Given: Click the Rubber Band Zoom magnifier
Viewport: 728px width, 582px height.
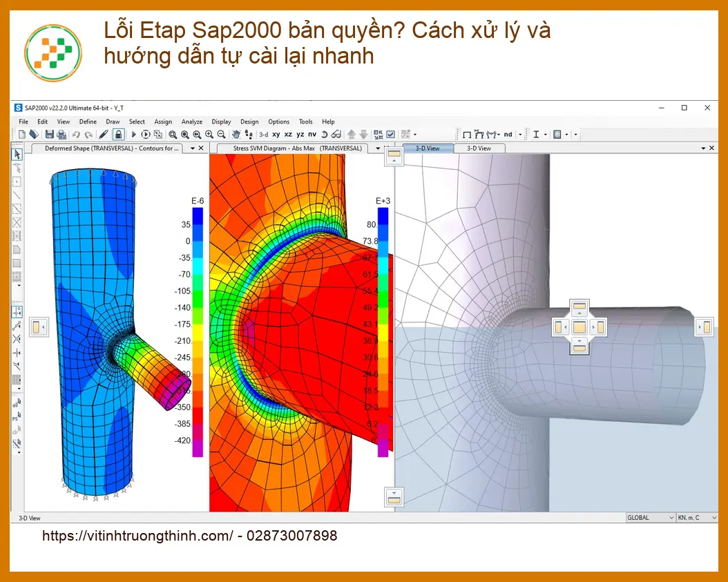Looking at the screenshot, I should [173, 135].
